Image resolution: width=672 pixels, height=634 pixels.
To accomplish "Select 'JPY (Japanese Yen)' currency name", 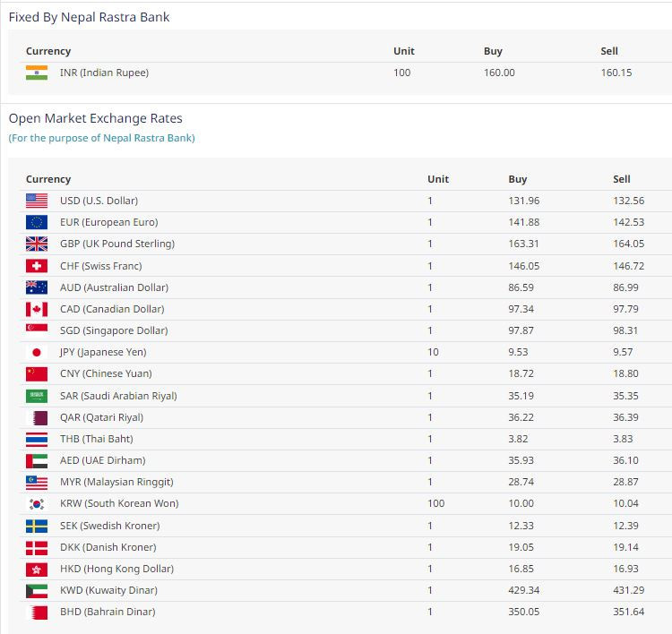I will (103, 352).
